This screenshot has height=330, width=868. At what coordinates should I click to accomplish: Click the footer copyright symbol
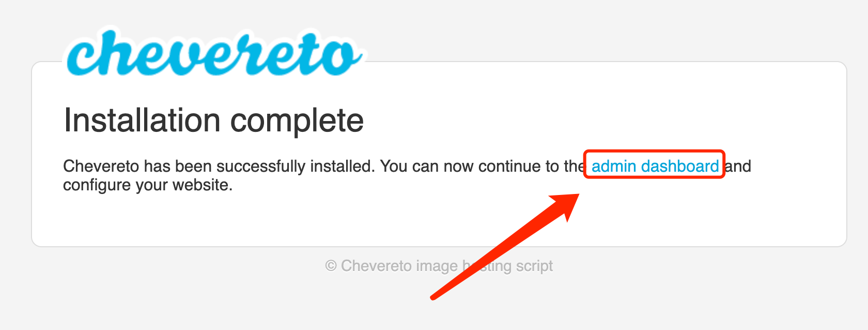[331, 266]
